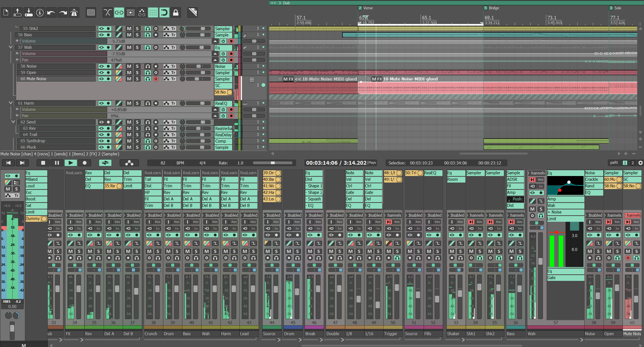
Task: Toggle move envelope points with items icon
Action: coord(142,13)
